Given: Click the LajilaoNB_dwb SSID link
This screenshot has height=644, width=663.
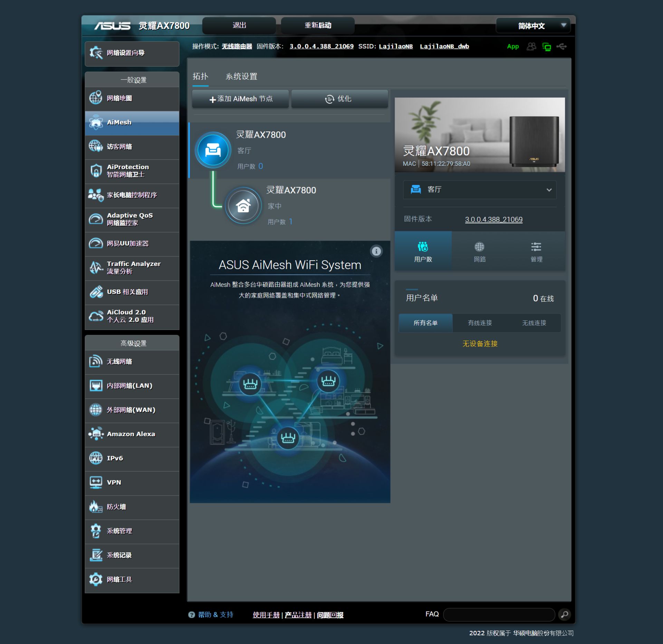Looking at the screenshot, I should tap(444, 47).
